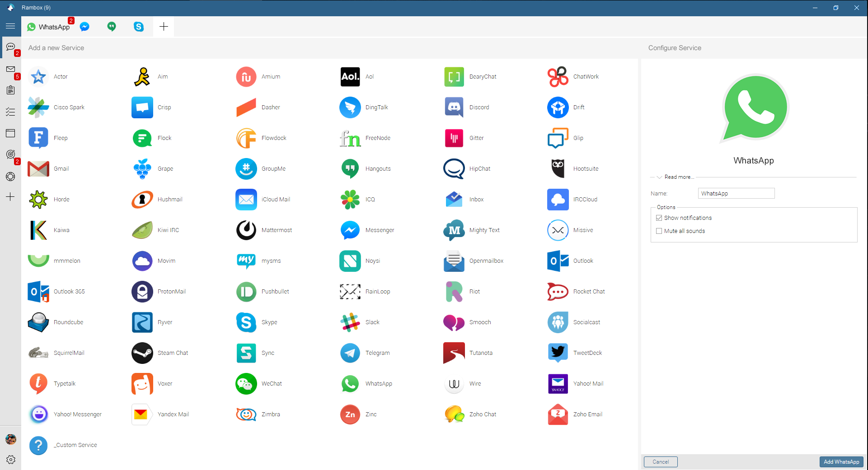
Task: Select the ChatWork service entry
Action: pyautogui.click(x=573, y=77)
